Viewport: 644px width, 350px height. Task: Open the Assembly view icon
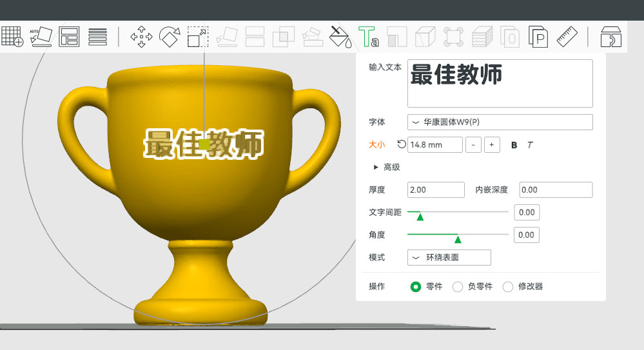(x=610, y=37)
